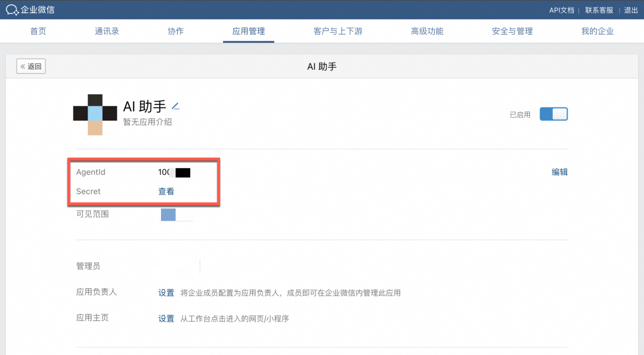Click the 联系客服 link
The width and height of the screenshot is (644, 355).
coord(599,10)
